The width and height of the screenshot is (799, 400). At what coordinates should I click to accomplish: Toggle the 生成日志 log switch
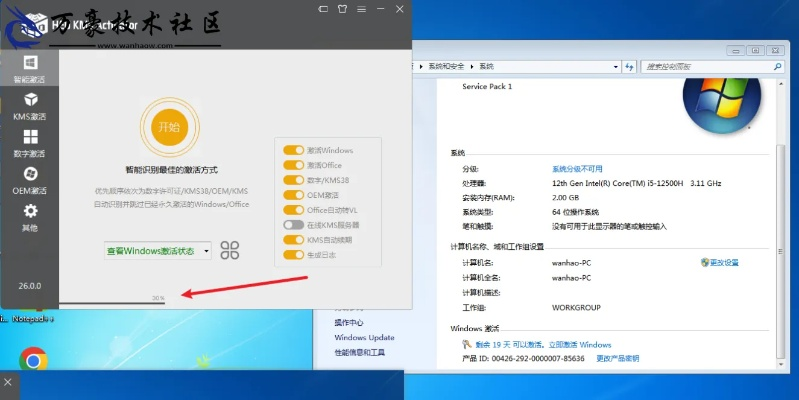coord(294,255)
